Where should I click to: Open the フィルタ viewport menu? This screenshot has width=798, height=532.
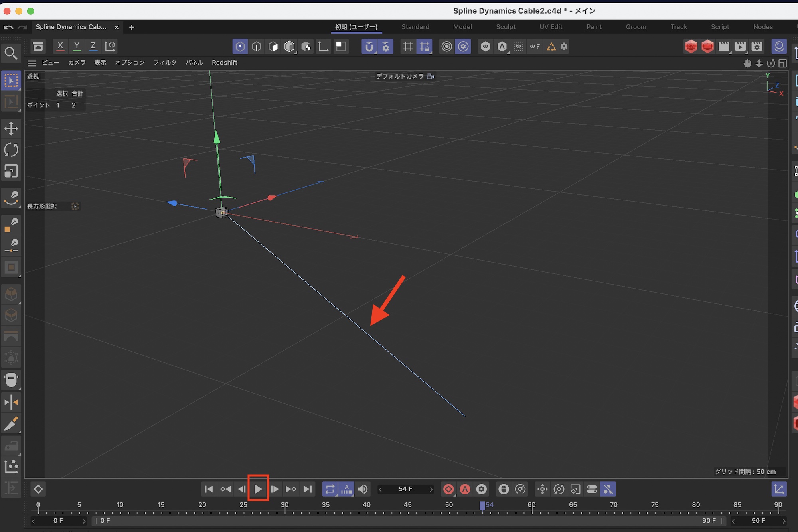coord(165,63)
